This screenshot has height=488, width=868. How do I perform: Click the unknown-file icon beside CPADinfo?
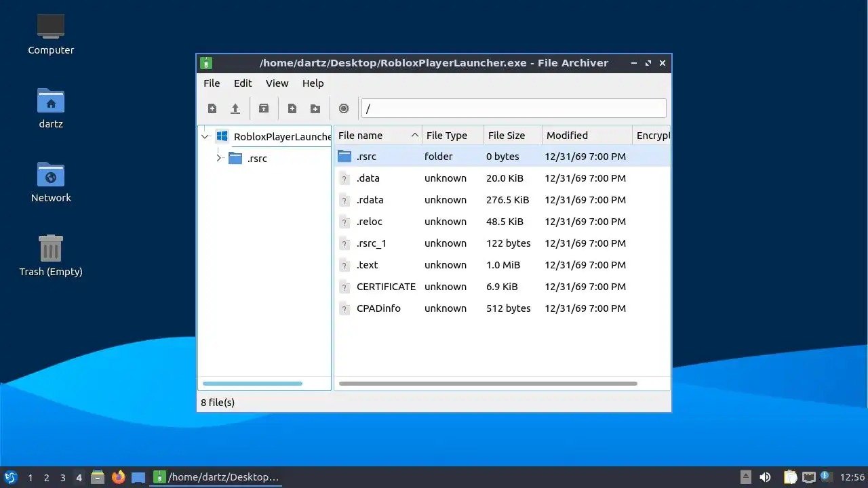[x=344, y=308]
